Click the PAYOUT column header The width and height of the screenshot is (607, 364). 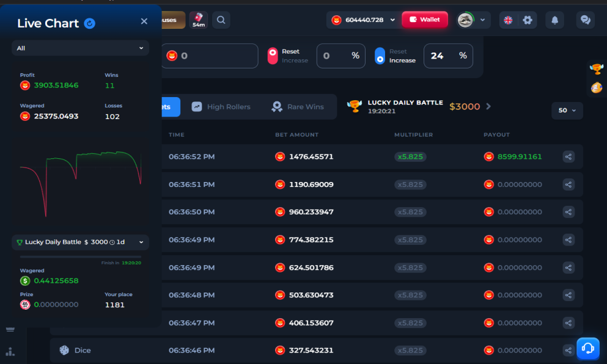click(497, 135)
